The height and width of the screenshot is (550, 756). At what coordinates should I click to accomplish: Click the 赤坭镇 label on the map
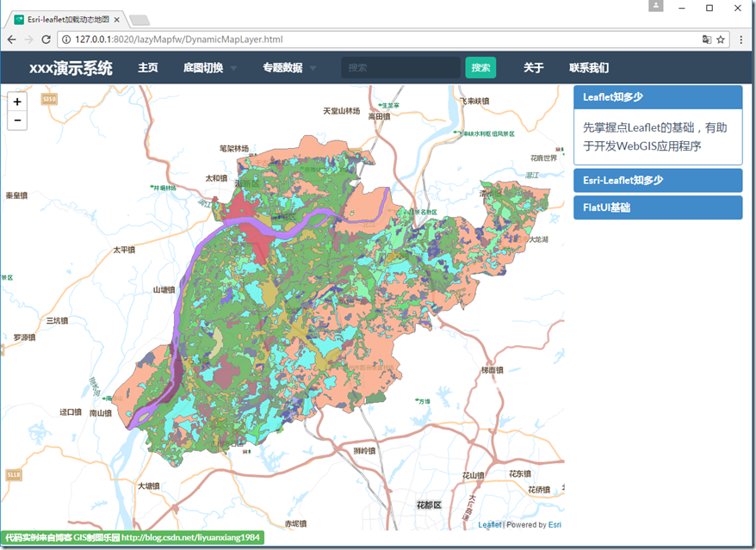coord(295,523)
